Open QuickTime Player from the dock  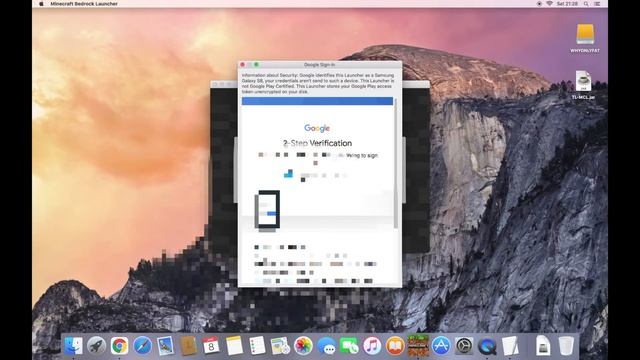coord(487,346)
